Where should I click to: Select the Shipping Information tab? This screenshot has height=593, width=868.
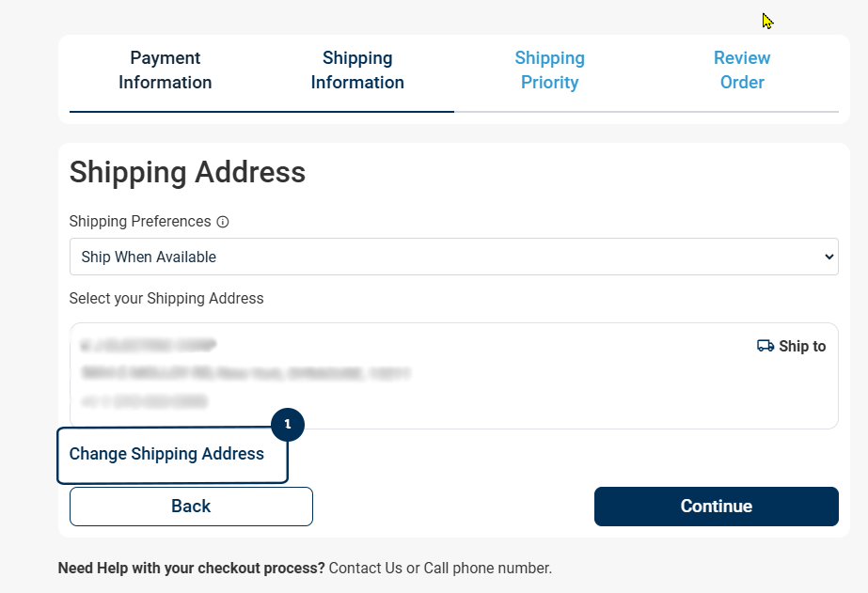coord(357,70)
